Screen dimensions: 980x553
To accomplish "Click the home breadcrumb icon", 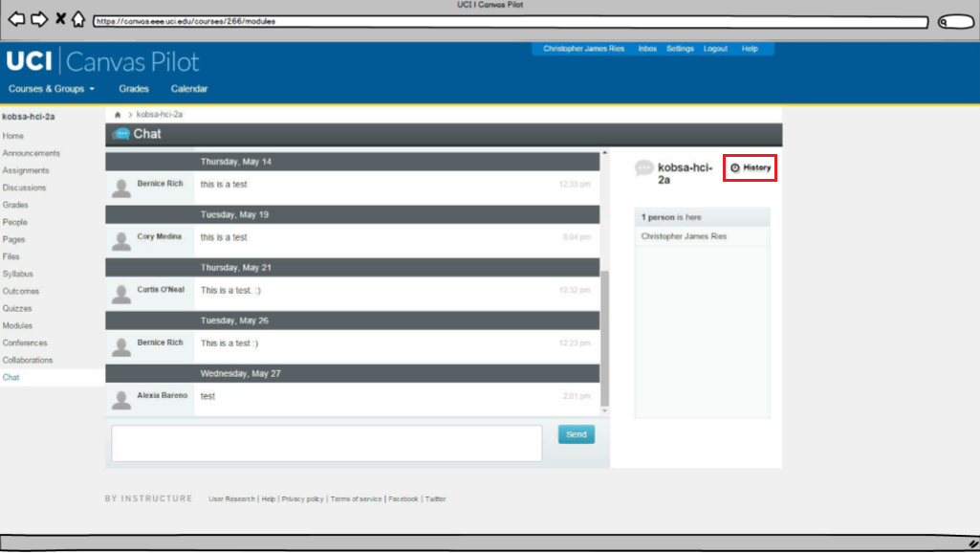I will (118, 115).
